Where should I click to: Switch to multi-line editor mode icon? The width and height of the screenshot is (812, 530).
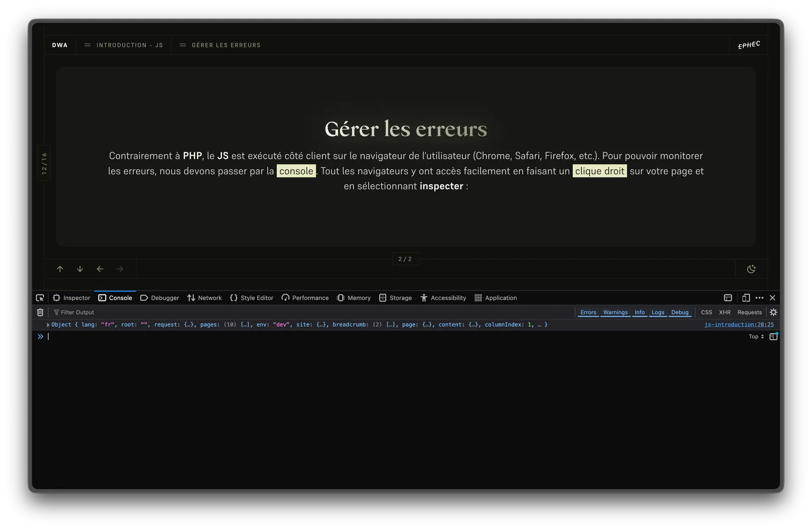click(773, 337)
